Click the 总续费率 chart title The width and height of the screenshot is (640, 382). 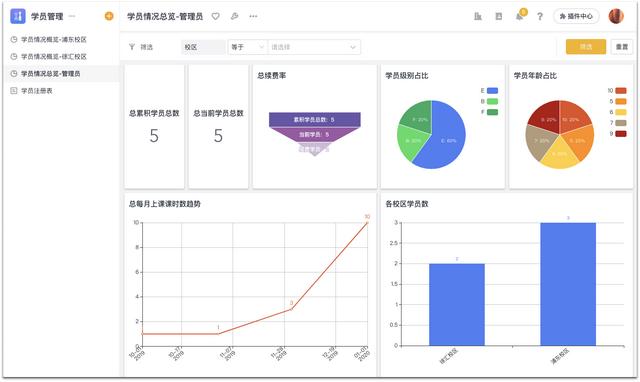coord(271,76)
